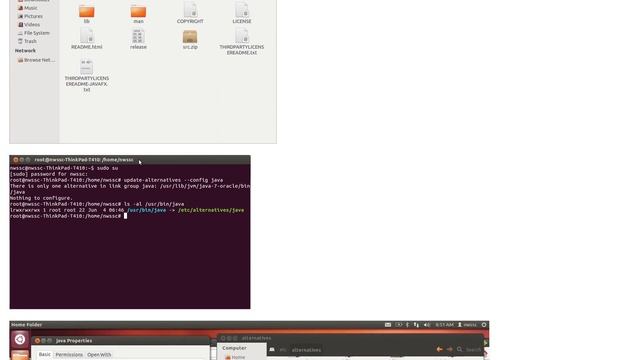Switch to the Basic tab
Viewport: 640px width, 360px height.
(x=44, y=354)
